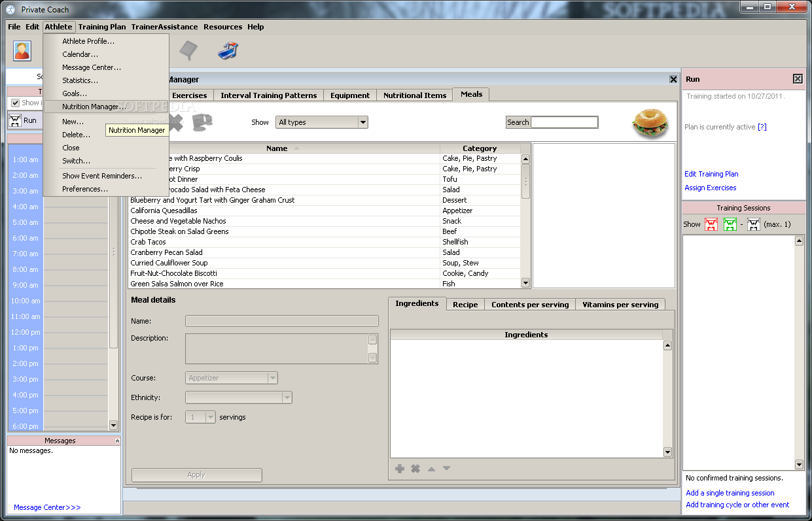The height and width of the screenshot is (521, 812).
Task: Click the Run training plan weightlifter icon
Action: click(15, 120)
